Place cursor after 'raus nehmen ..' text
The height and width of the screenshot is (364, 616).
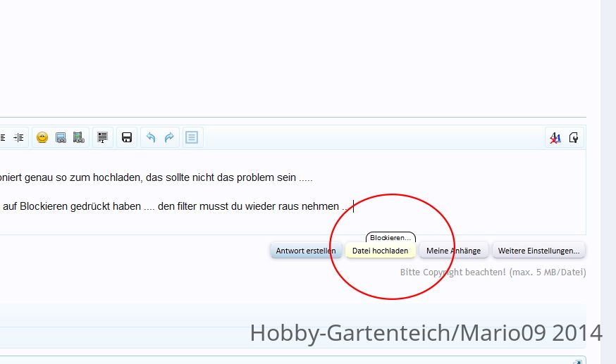353,206
